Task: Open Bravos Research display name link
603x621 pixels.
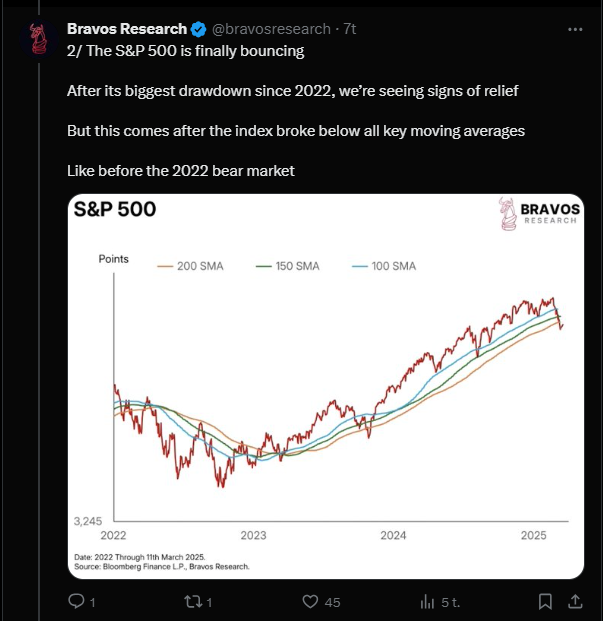Action: tap(127, 29)
